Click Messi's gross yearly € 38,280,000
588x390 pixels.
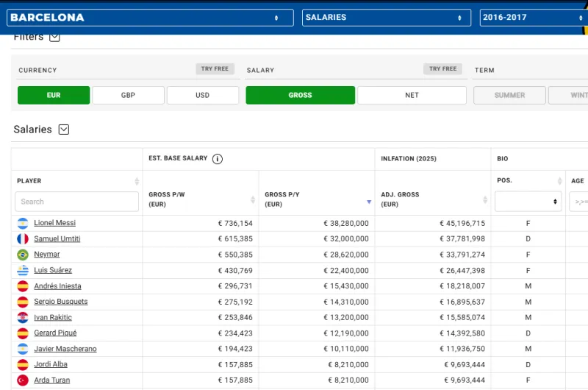(x=346, y=224)
